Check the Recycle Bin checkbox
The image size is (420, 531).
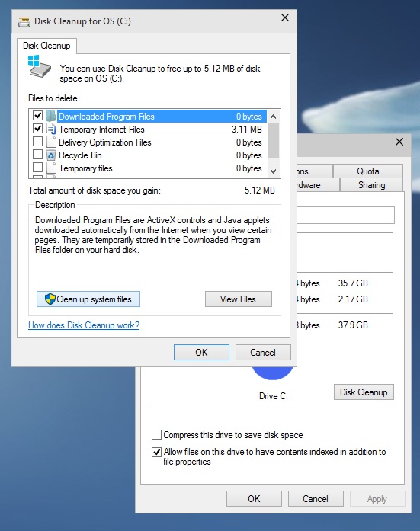pyautogui.click(x=37, y=155)
